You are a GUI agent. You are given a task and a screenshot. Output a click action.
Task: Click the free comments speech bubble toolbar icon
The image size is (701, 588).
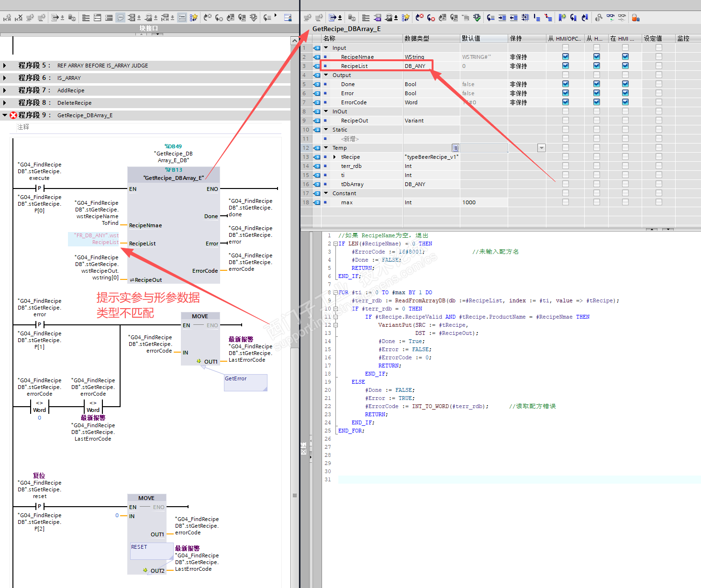[x=121, y=18]
